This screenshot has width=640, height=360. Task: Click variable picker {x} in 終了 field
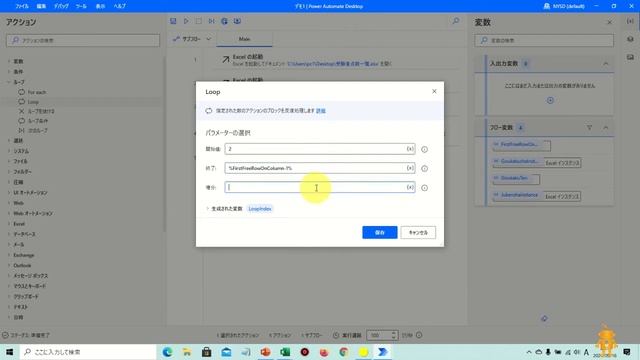point(410,168)
